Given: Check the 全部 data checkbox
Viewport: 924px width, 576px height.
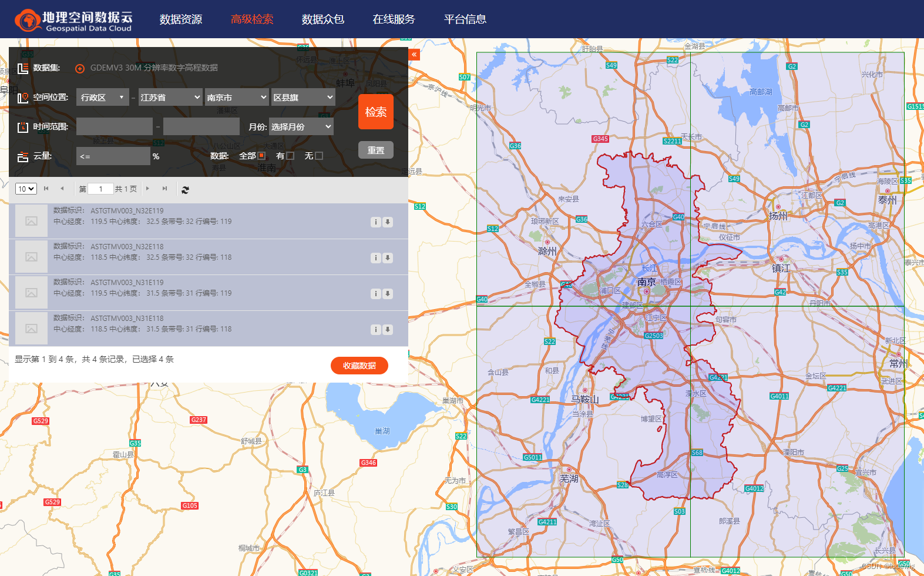Looking at the screenshot, I should [x=261, y=156].
